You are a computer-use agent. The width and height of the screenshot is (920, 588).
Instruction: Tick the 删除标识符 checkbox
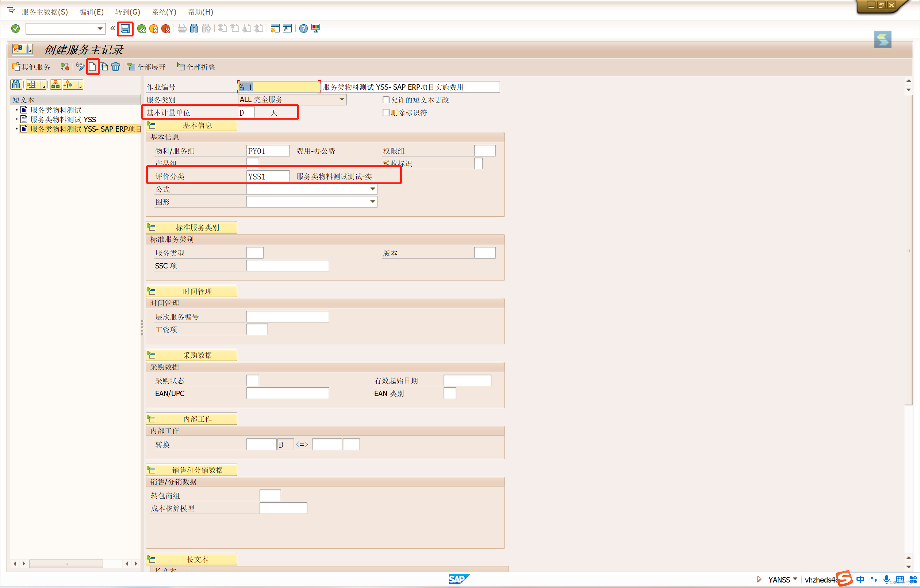386,113
